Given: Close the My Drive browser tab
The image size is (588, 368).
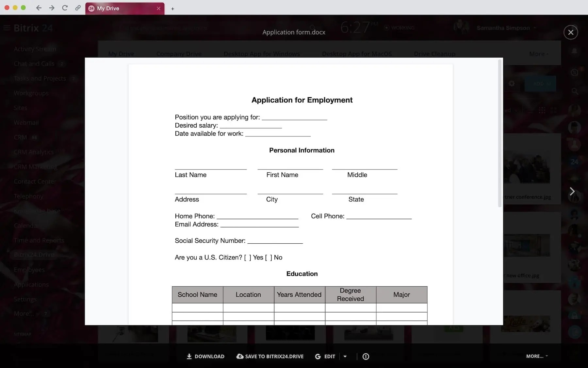Looking at the screenshot, I should pos(158,9).
